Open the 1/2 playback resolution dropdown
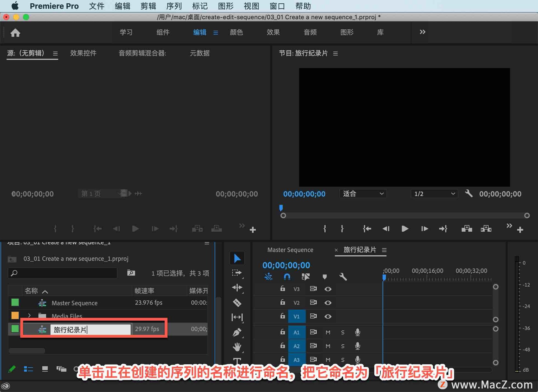This screenshot has height=392, width=538. (x=434, y=194)
